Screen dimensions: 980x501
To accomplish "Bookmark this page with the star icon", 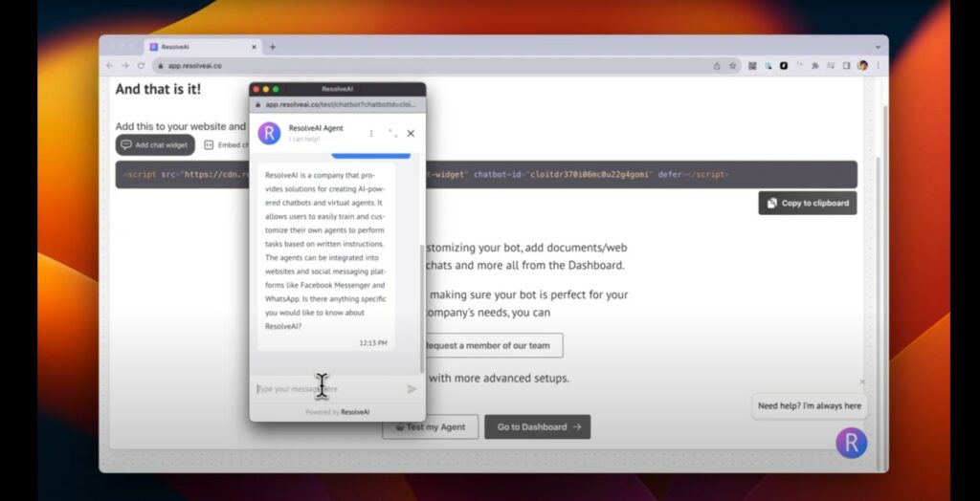I will (x=732, y=66).
